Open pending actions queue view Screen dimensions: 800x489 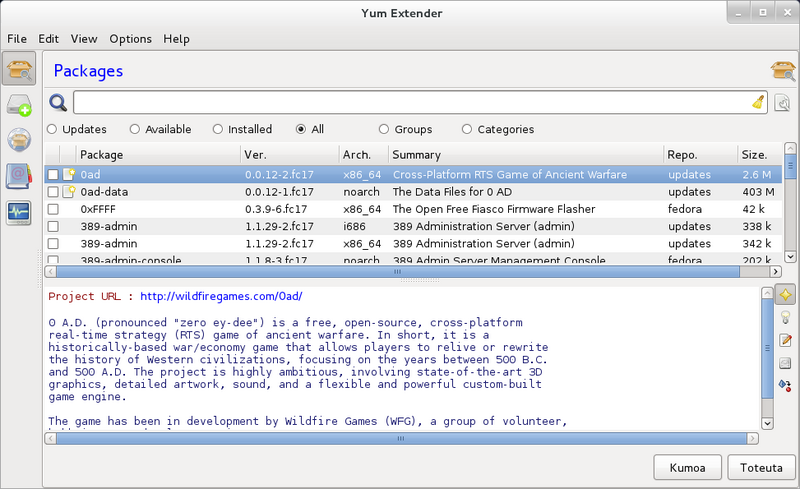pyautogui.click(x=20, y=106)
